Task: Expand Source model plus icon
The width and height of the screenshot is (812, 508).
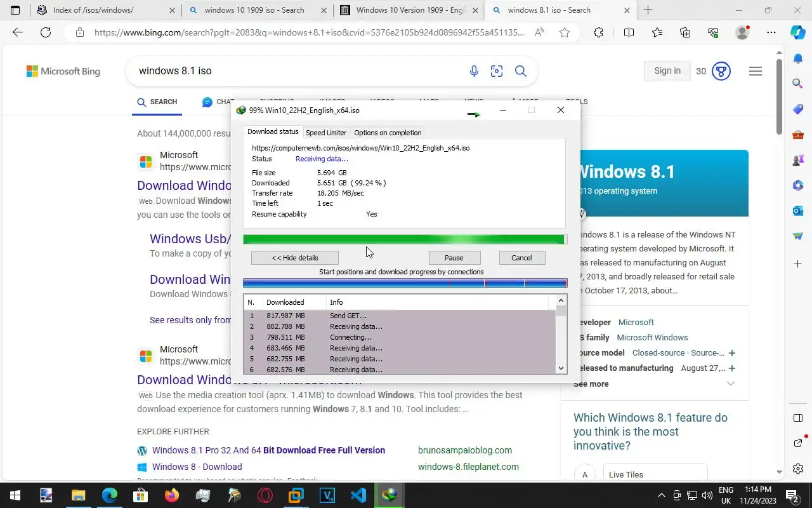Action: pyautogui.click(x=731, y=352)
